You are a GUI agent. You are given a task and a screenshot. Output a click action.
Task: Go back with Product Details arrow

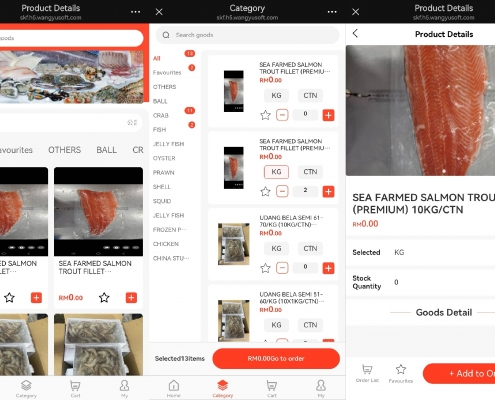355,33
